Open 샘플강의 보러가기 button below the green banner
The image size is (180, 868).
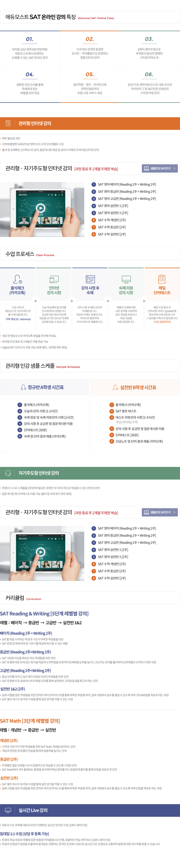coord(160,512)
